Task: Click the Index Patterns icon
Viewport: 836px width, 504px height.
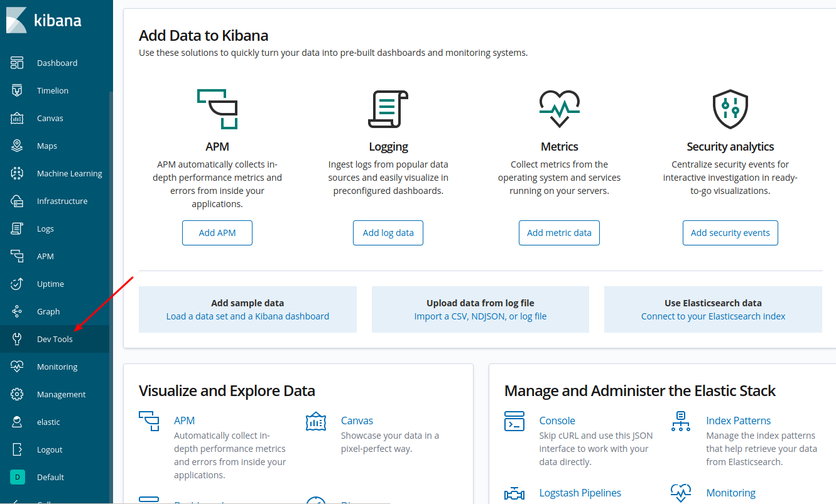Action: [x=681, y=421]
